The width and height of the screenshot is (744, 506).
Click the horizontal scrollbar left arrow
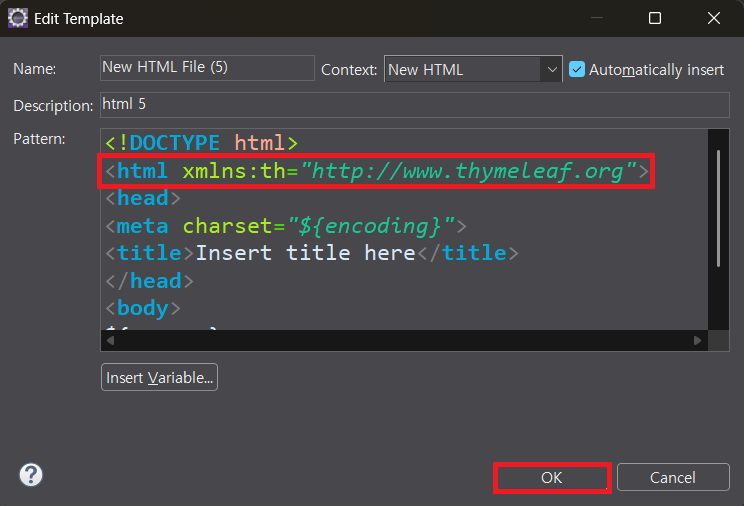pos(110,340)
